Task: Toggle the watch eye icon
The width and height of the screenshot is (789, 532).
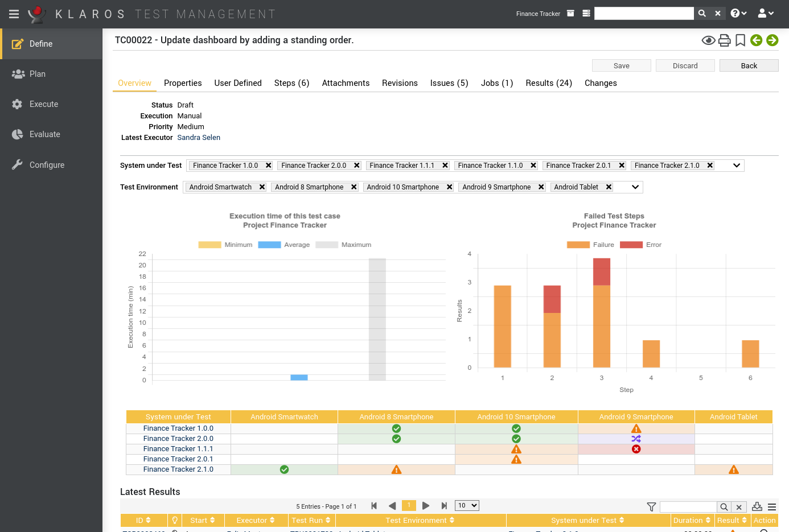Action: [708, 40]
